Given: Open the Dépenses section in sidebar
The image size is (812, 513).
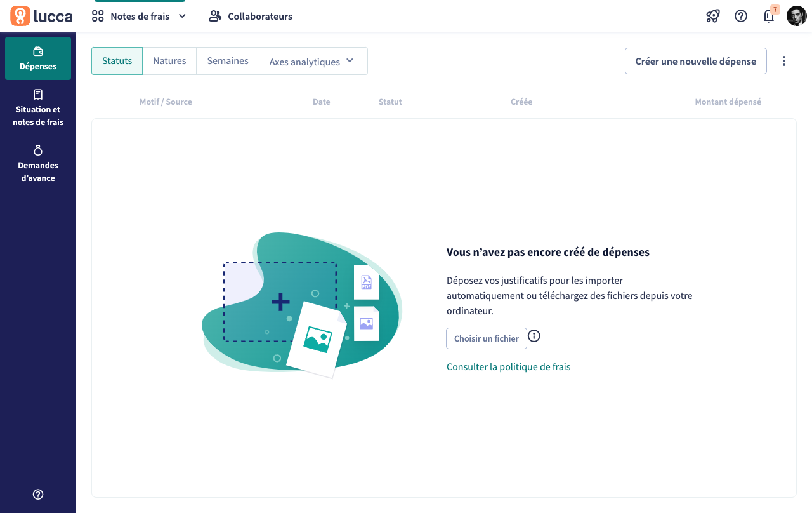Looking at the screenshot, I should pos(38,58).
